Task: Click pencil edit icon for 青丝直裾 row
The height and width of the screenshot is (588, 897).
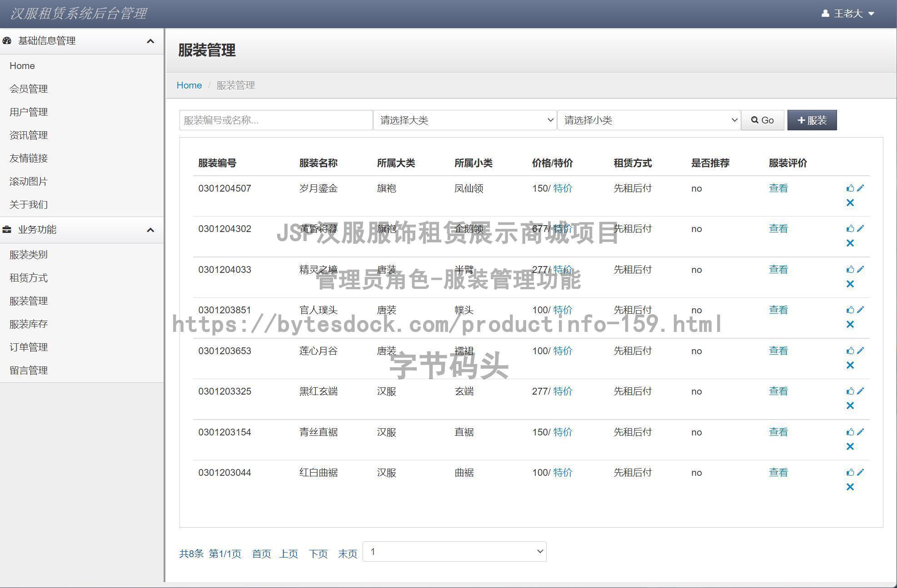Action: pos(860,432)
